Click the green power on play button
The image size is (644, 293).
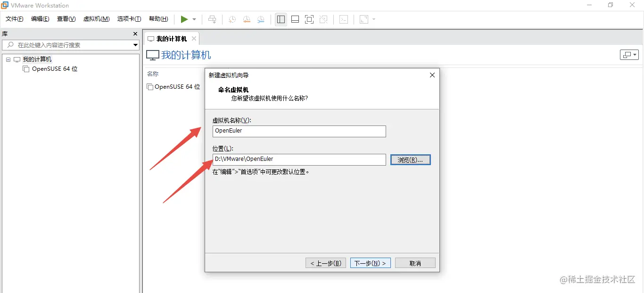click(184, 19)
